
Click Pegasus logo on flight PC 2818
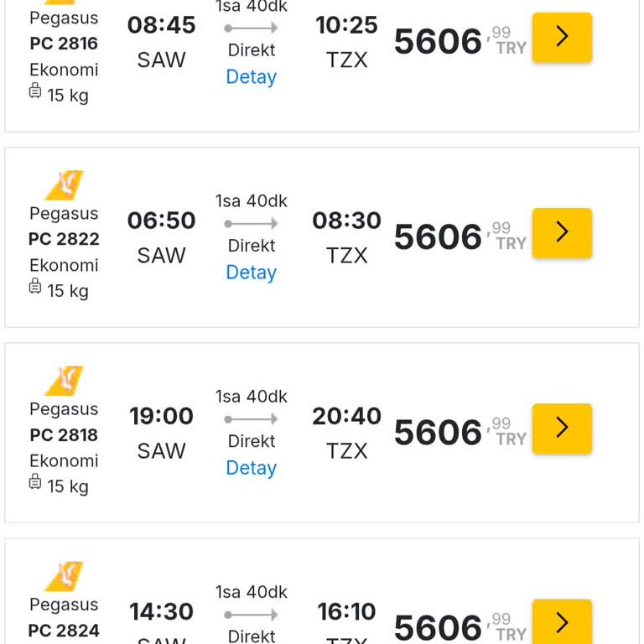click(64, 380)
